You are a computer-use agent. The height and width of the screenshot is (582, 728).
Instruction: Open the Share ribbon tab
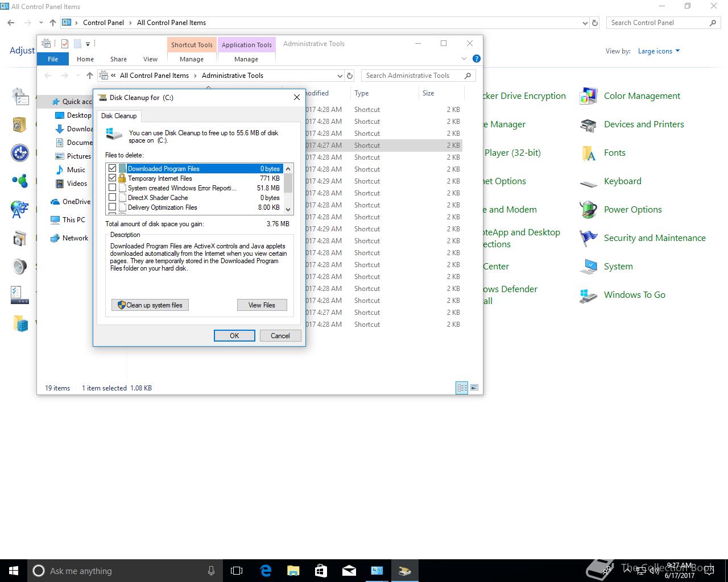click(118, 59)
